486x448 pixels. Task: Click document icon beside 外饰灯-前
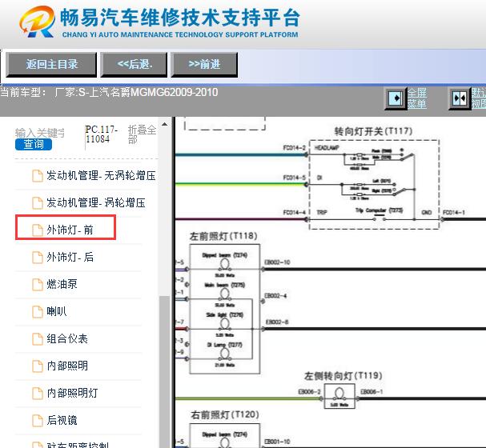tap(38, 230)
